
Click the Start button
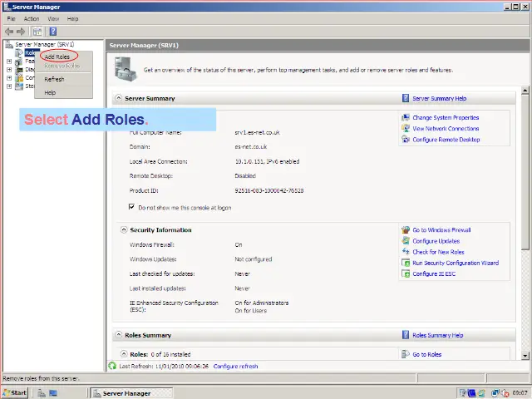click(x=14, y=393)
